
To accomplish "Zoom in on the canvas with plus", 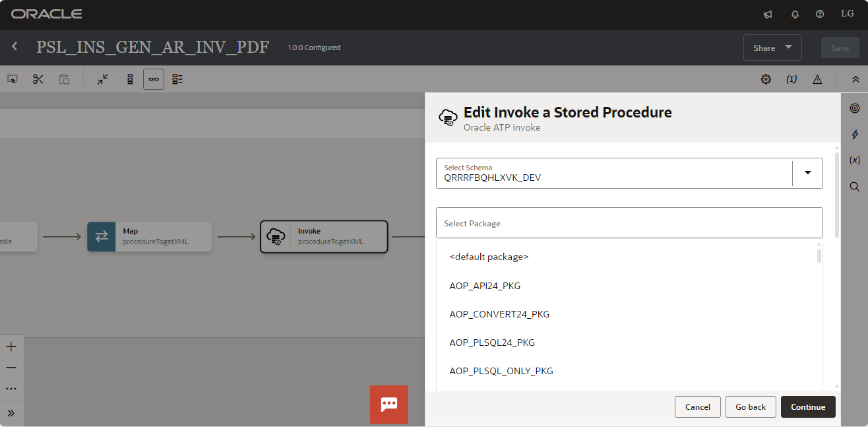I will (11, 346).
